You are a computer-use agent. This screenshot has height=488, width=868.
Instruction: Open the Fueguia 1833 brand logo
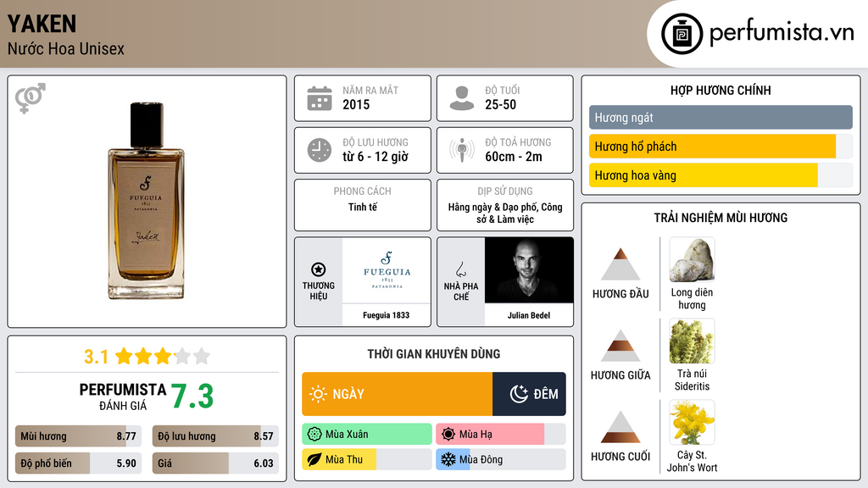tap(387, 270)
